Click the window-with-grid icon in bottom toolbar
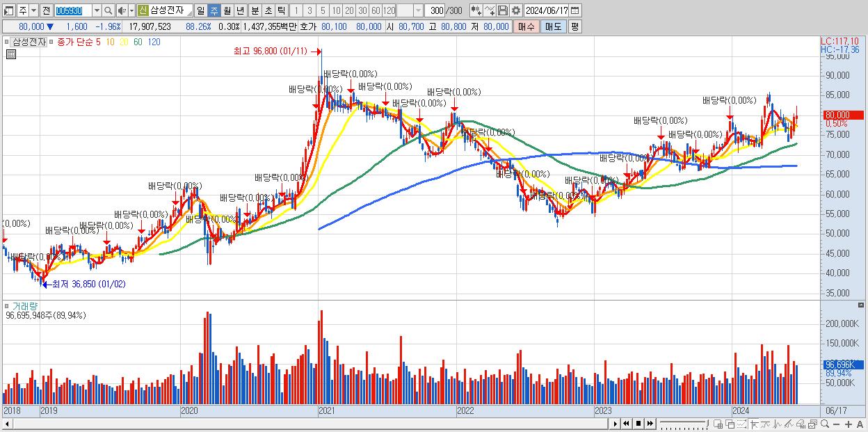The height and width of the screenshot is (432, 868). click(718, 424)
